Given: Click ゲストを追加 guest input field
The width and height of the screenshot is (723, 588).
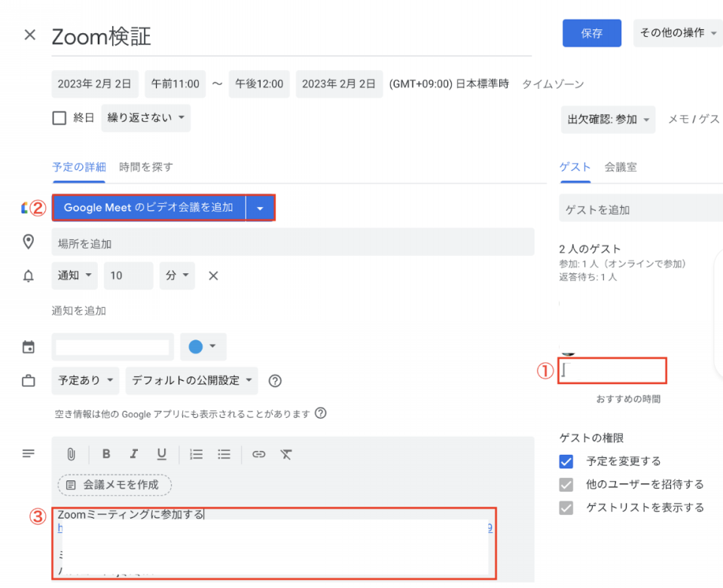Looking at the screenshot, I should pos(641,208).
